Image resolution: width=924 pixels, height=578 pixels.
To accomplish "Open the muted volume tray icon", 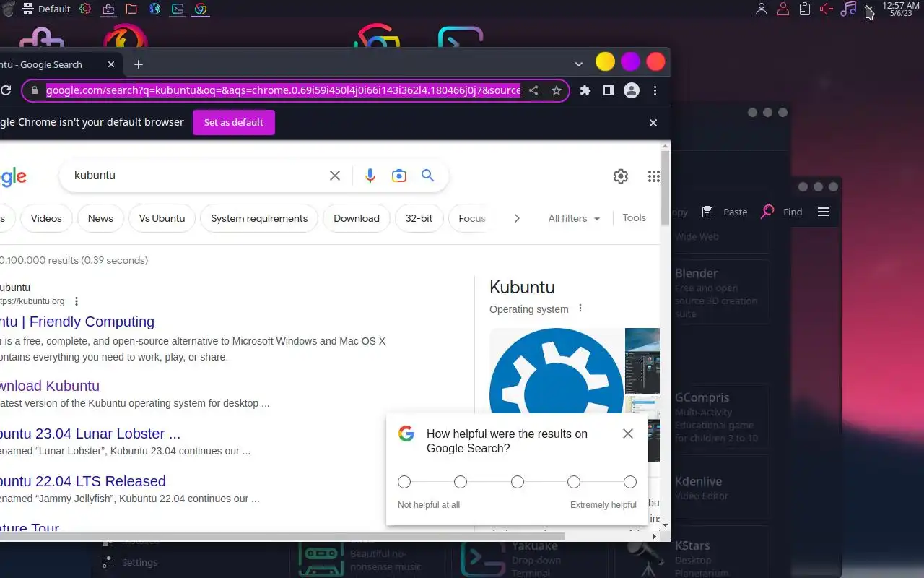I will pos(826,9).
